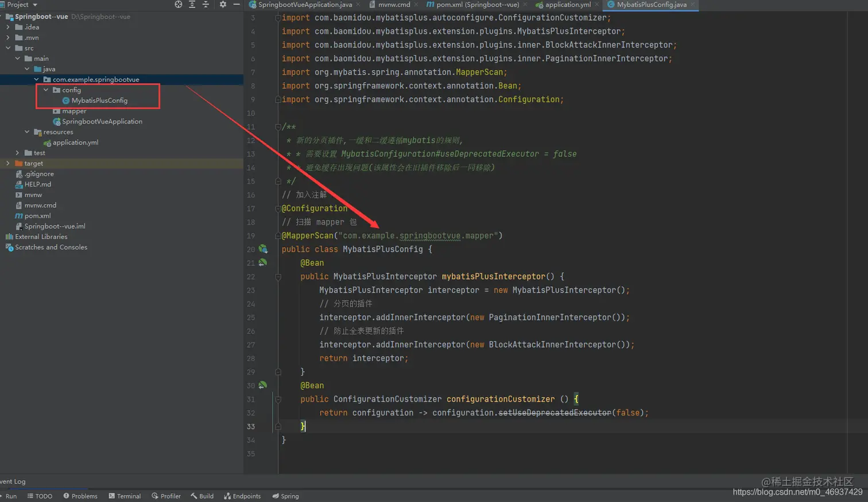This screenshot has height=502, width=868.
Task: Select the Springboot--vue project root
Action: [41, 17]
